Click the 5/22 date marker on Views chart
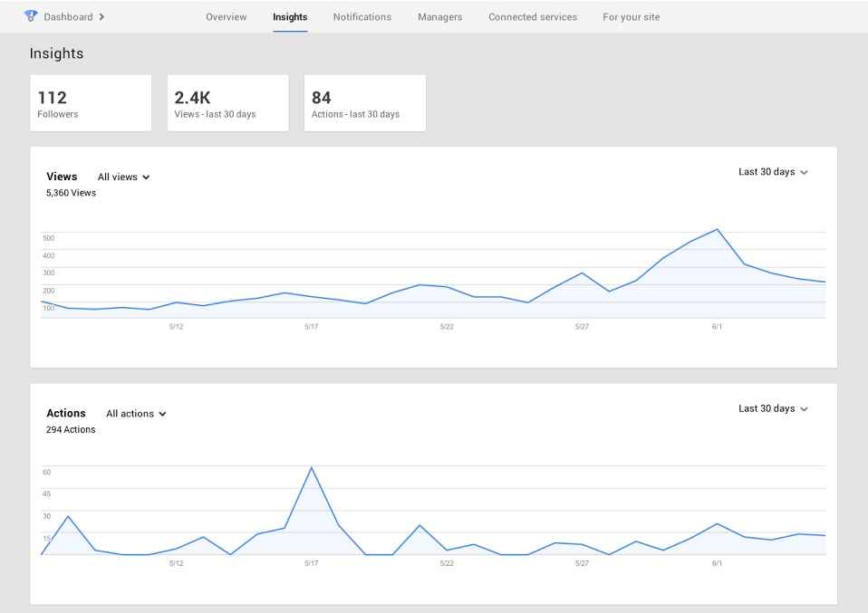 click(x=446, y=326)
